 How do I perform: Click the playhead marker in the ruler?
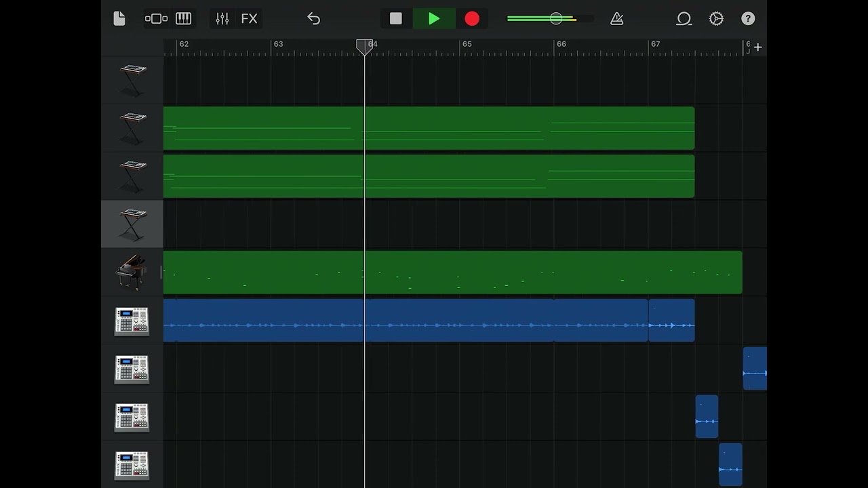365,46
